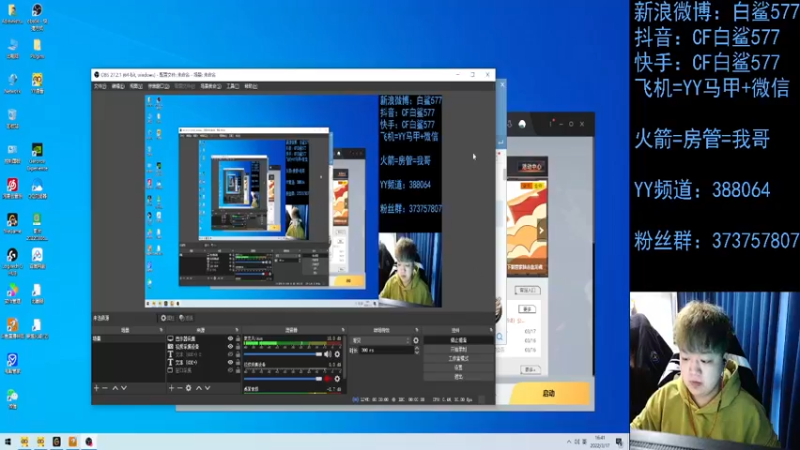Move the scene down in the Scenes panel
Viewport: 800px width, 450px height.
(x=124, y=388)
